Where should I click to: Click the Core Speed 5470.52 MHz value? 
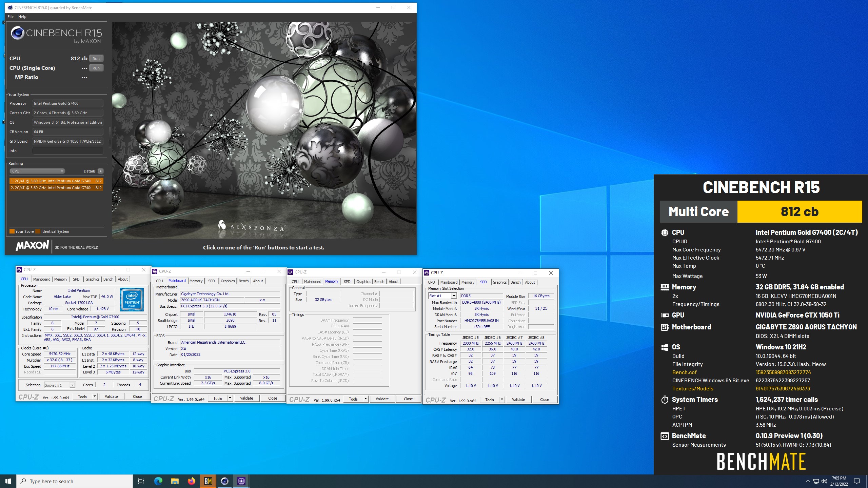(60, 354)
